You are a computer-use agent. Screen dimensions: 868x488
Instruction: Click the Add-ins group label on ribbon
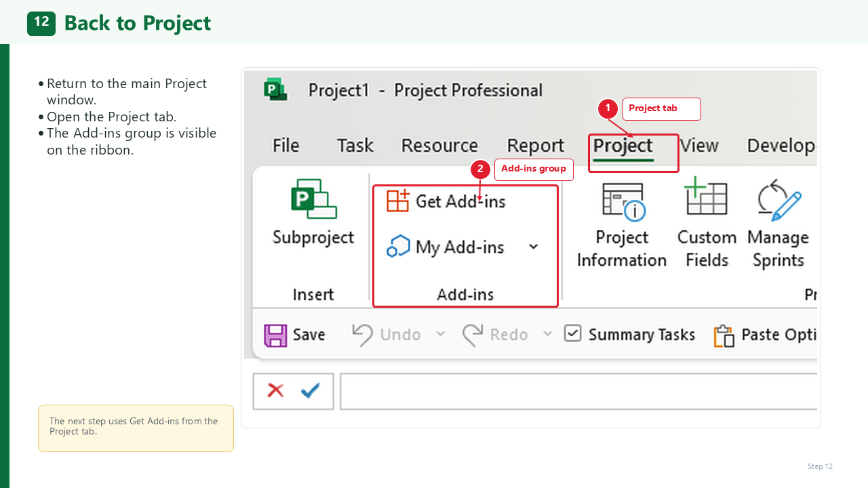465,295
